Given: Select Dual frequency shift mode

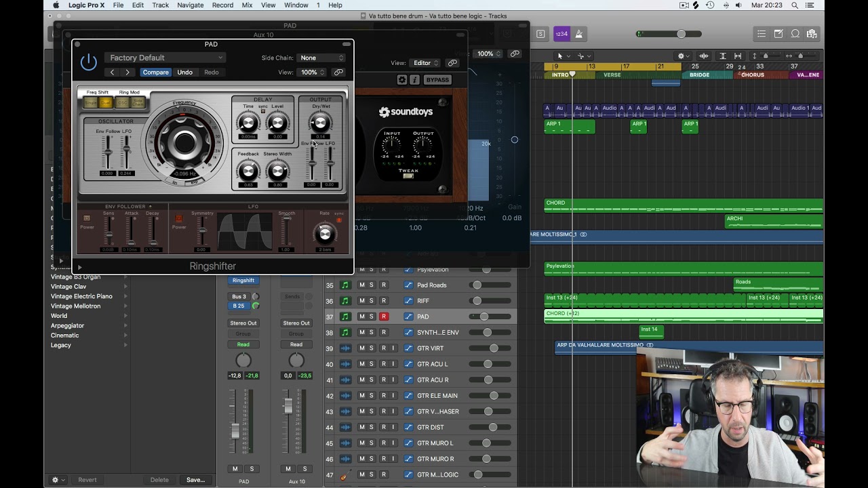Looking at the screenshot, I should (105, 103).
